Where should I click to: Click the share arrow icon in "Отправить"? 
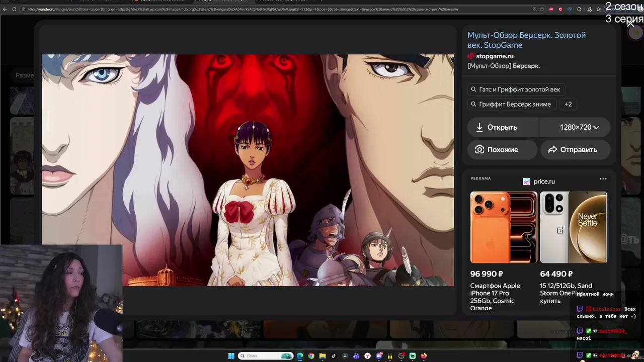(552, 149)
